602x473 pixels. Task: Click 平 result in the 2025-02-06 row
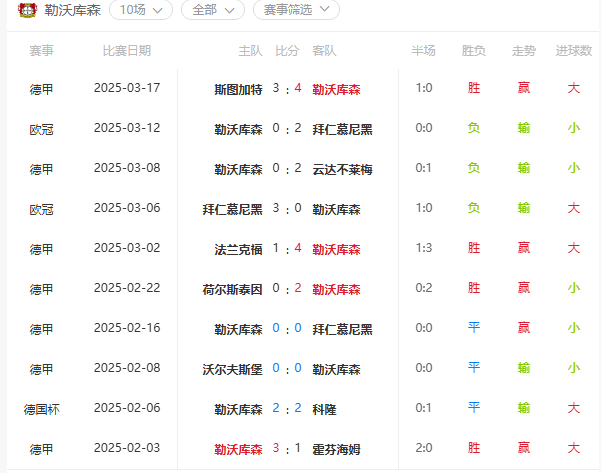[474, 408]
